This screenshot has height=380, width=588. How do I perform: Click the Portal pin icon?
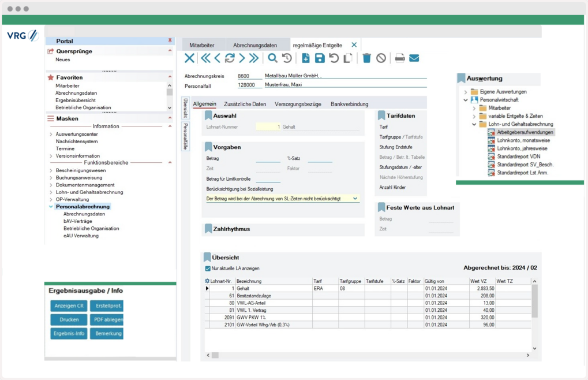coord(170,40)
